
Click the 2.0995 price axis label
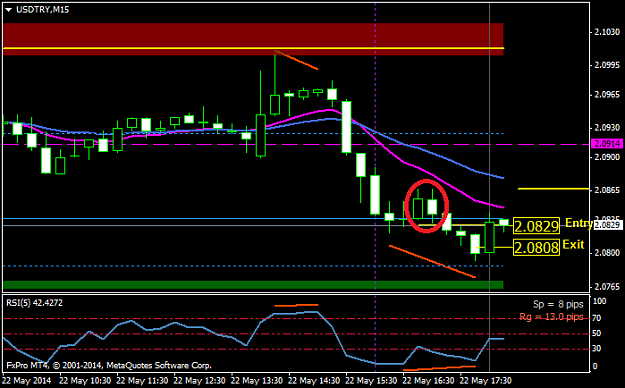click(607, 65)
